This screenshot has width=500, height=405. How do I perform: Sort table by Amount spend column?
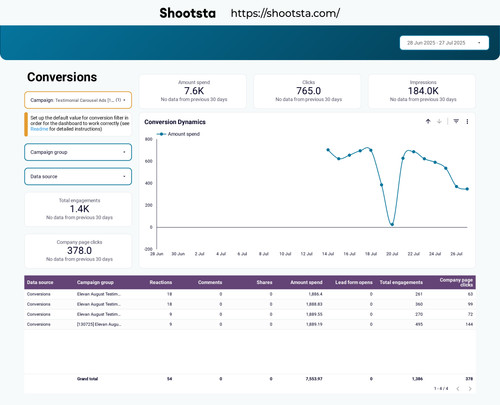(306, 282)
